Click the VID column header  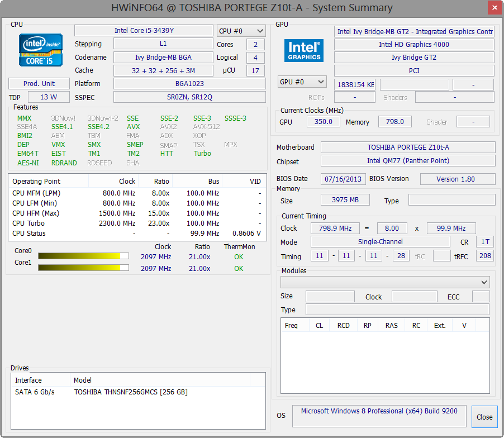tap(243, 181)
